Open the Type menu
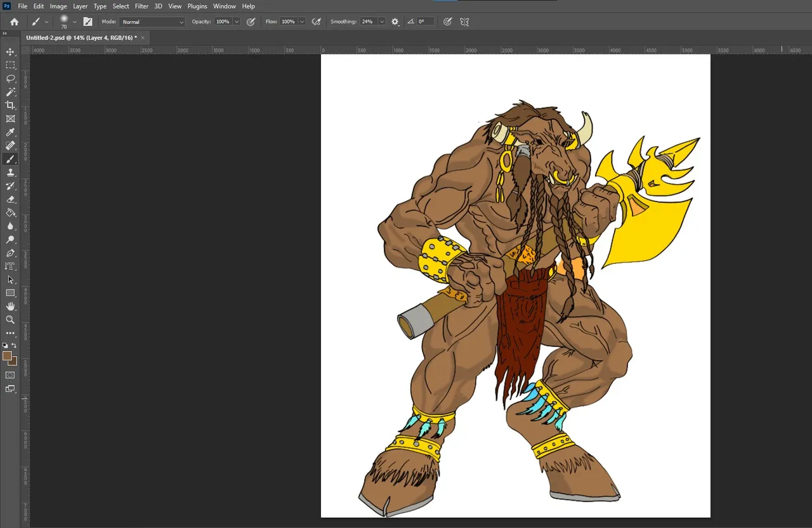Image resolution: width=812 pixels, height=528 pixels. (x=100, y=6)
